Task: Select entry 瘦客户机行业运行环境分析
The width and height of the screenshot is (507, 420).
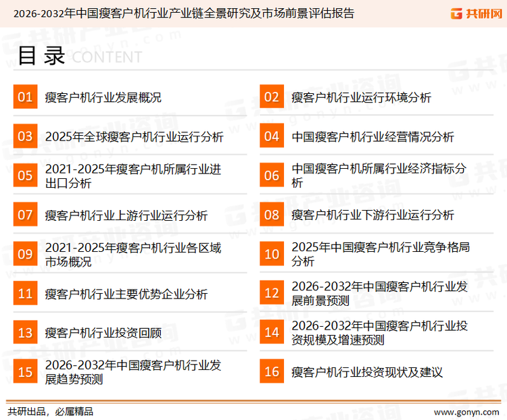Action: [361, 97]
